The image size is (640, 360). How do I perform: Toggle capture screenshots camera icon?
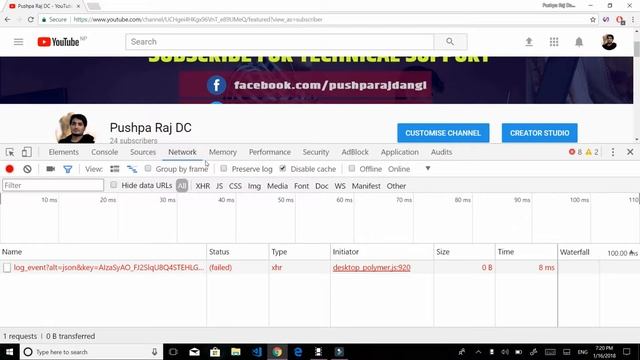(51, 169)
